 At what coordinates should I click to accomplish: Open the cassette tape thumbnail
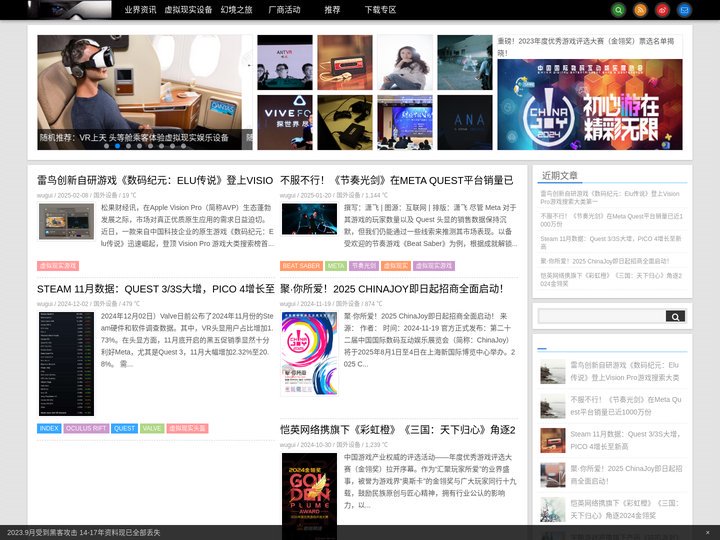pyautogui.click(x=345, y=62)
